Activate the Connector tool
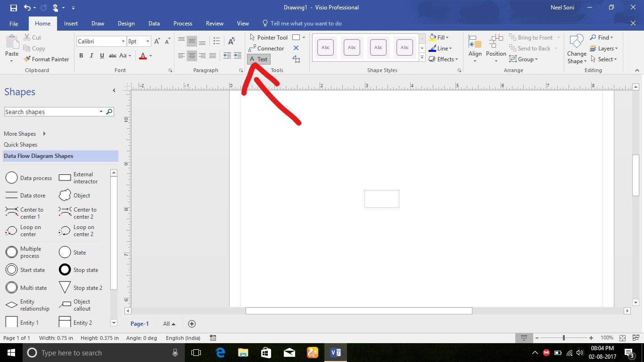The height and width of the screenshot is (362, 644). [x=267, y=48]
